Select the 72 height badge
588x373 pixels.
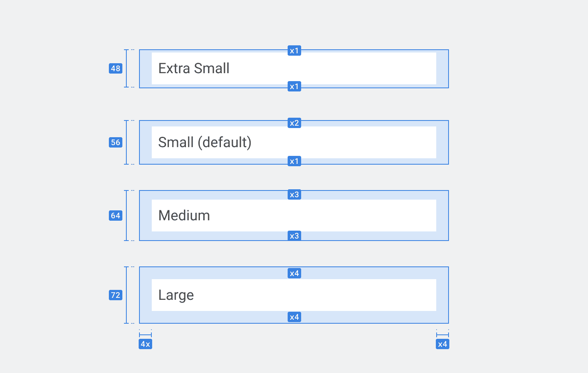(x=116, y=295)
